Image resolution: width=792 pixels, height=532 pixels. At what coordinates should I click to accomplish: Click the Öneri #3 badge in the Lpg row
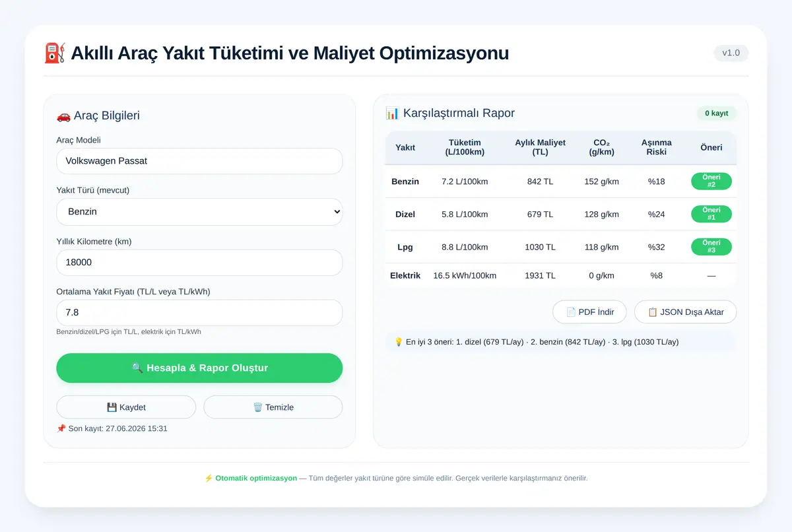point(711,247)
